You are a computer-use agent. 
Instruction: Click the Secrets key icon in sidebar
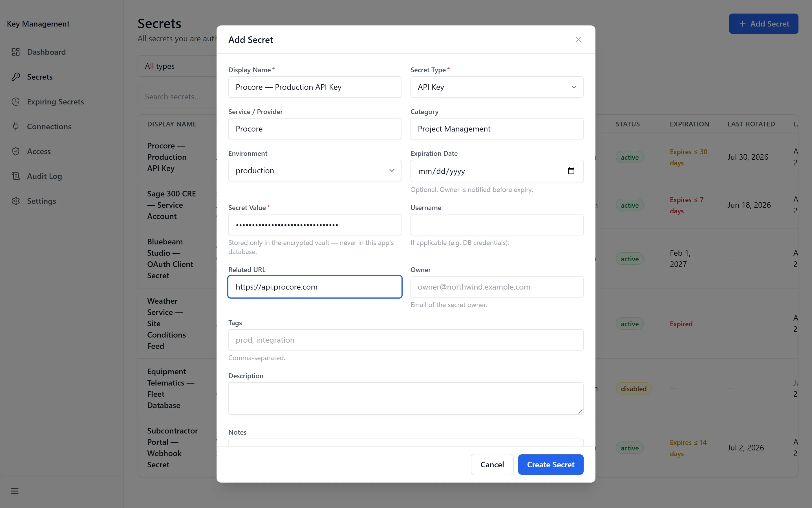click(16, 76)
